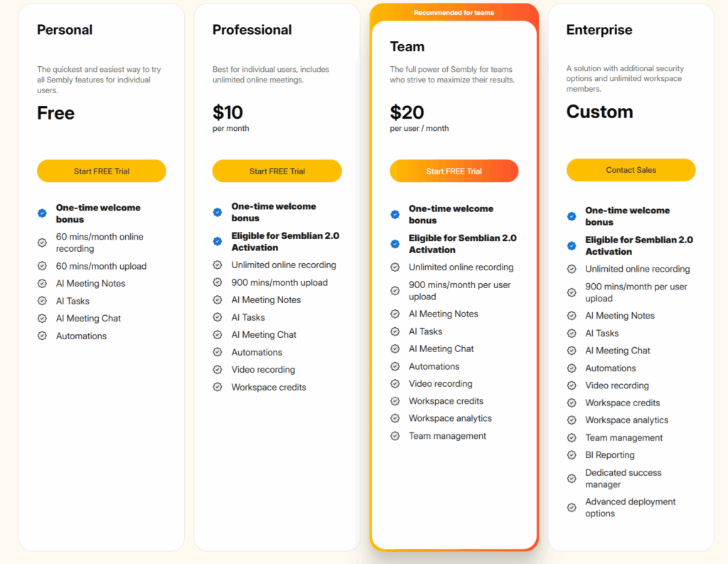Click check icon beside Dedicated success manager
The height and width of the screenshot is (564, 728).
[572, 479]
